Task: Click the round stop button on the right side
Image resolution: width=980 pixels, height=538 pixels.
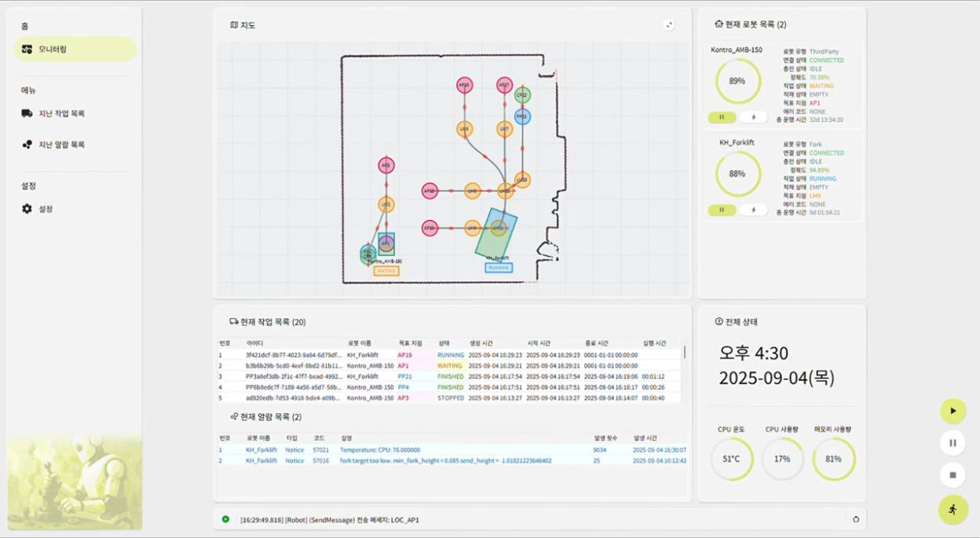Action: pyautogui.click(x=953, y=475)
